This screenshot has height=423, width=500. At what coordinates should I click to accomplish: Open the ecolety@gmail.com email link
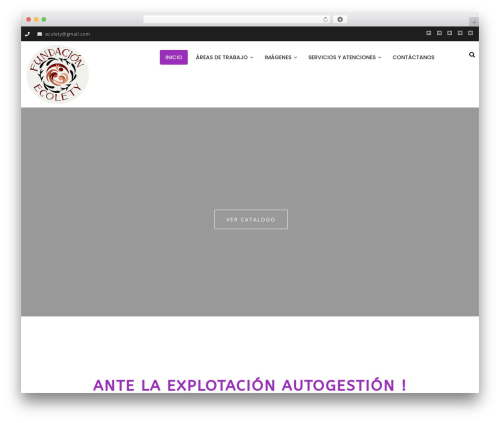click(x=68, y=34)
